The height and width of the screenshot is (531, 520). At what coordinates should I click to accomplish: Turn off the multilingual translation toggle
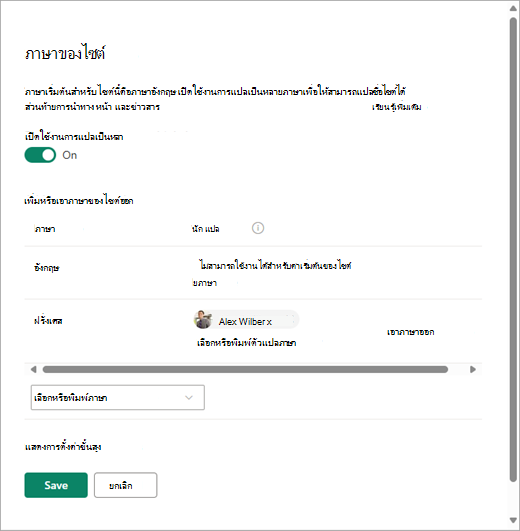[x=40, y=155]
